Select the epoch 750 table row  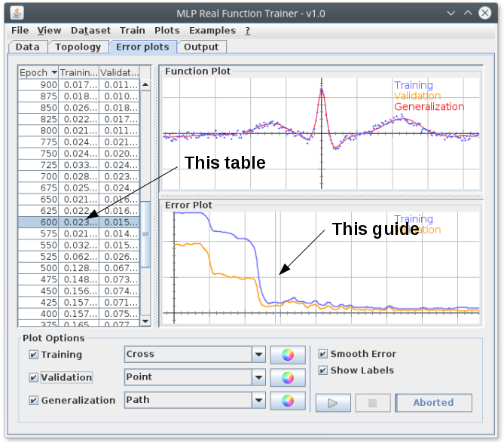click(79, 154)
